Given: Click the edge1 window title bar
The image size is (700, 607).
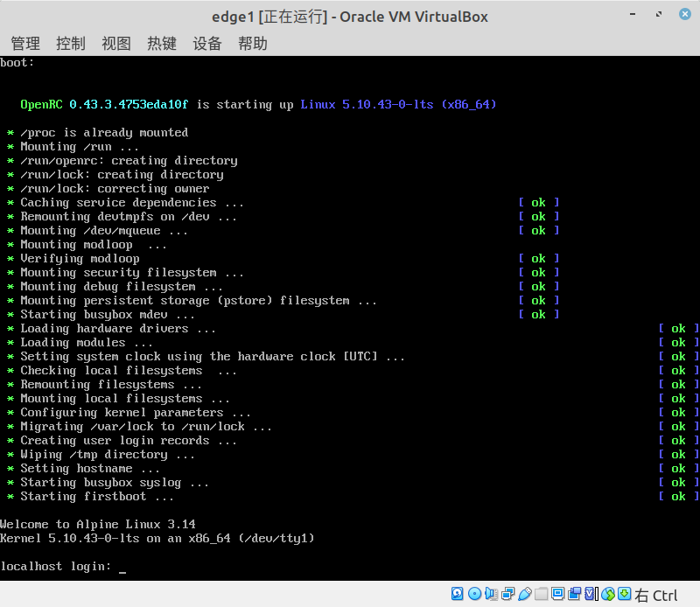Looking at the screenshot, I should pyautogui.click(x=350, y=16).
